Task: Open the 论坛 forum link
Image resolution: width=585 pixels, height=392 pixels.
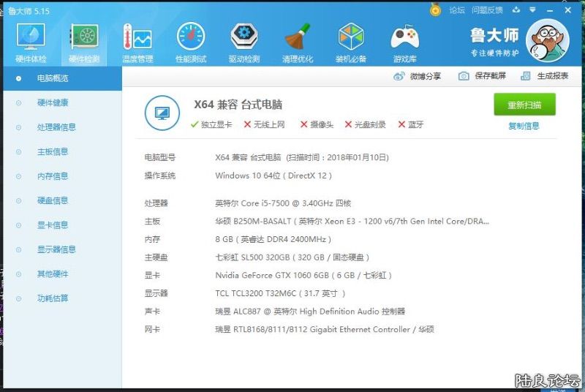Action: click(457, 10)
